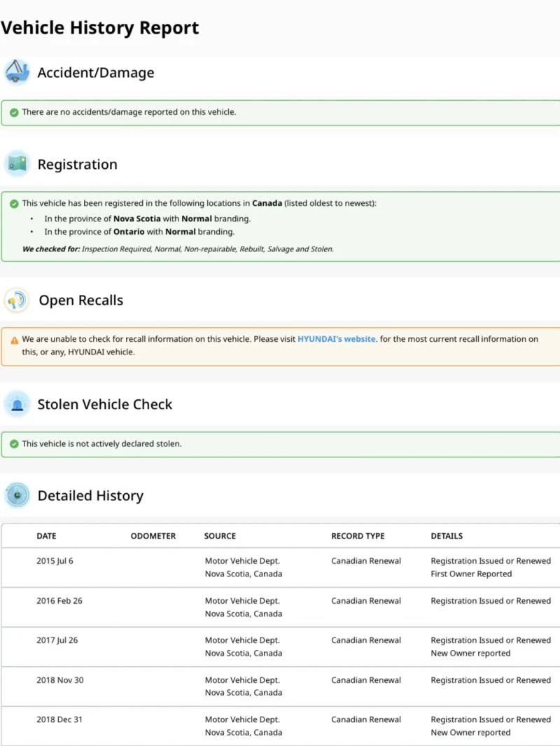This screenshot has width=560, height=746.
Task: Click the Accident/Damage tow truck icon
Action: click(x=17, y=72)
